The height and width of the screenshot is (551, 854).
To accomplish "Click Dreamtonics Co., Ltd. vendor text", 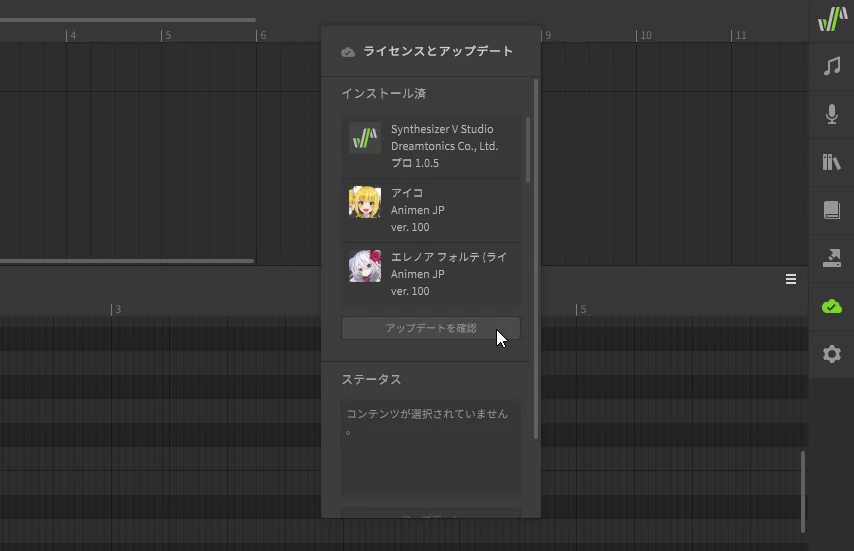I will pyautogui.click(x=444, y=146).
